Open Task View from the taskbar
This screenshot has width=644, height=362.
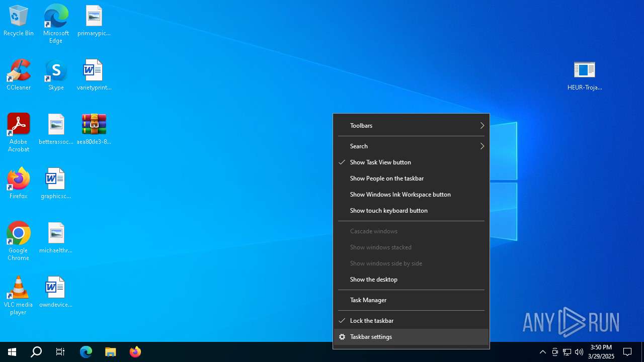(x=60, y=352)
